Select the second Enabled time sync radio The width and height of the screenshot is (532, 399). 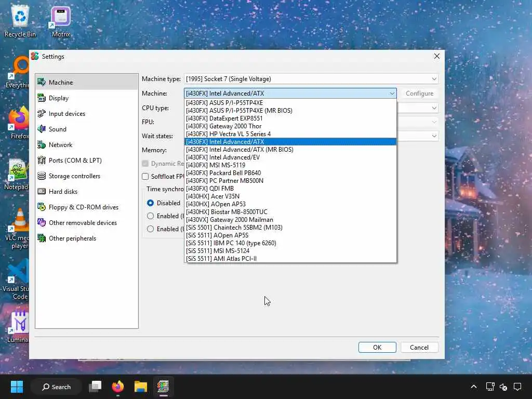click(150, 229)
